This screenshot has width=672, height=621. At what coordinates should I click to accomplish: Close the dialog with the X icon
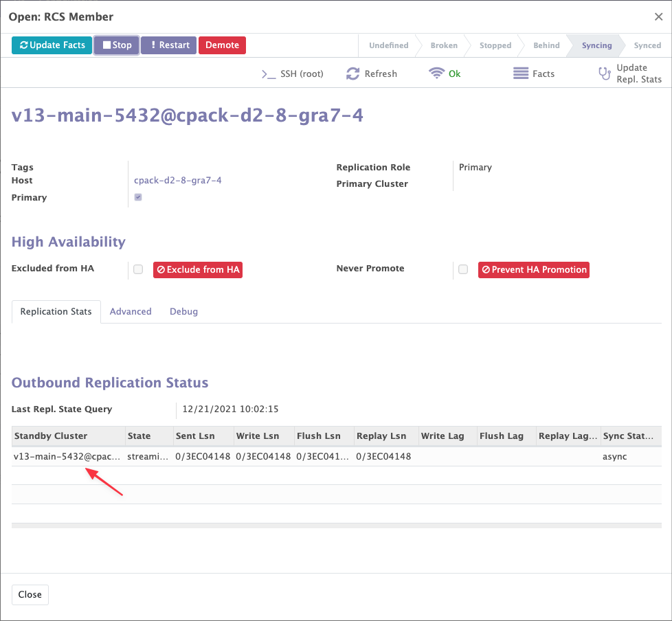659,16
